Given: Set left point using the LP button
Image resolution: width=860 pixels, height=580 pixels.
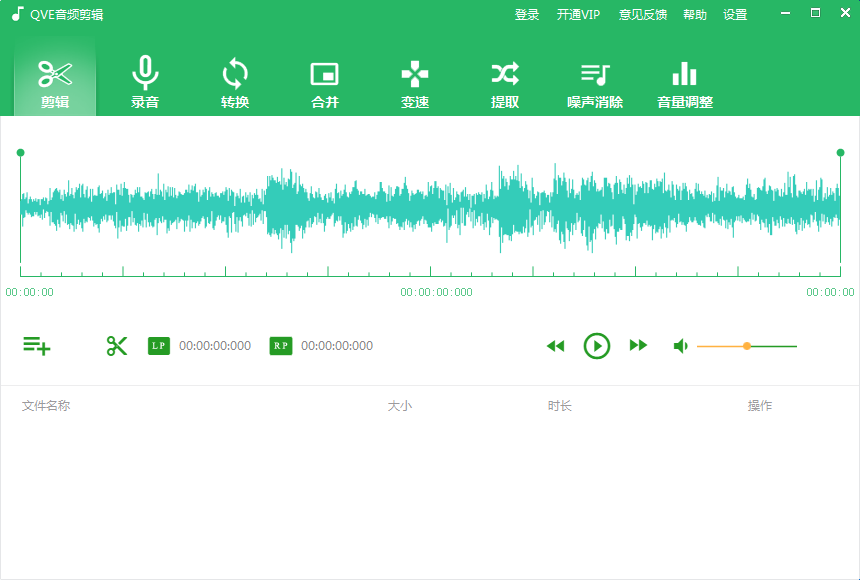Looking at the screenshot, I should [x=159, y=345].
